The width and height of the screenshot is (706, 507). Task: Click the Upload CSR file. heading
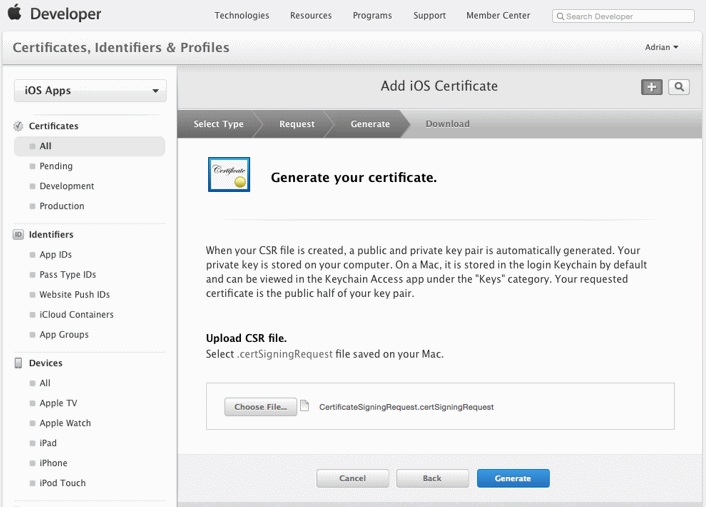246,338
